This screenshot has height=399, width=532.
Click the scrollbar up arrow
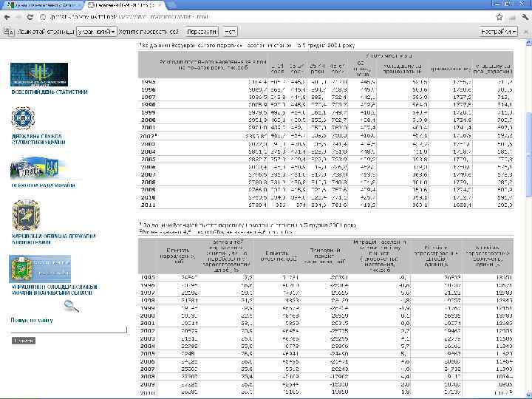[x=528, y=43]
